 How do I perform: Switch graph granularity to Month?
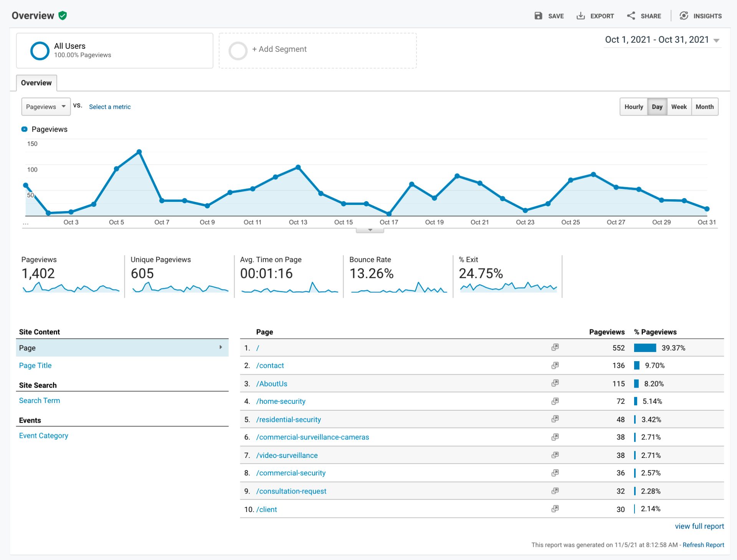tap(704, 107)
